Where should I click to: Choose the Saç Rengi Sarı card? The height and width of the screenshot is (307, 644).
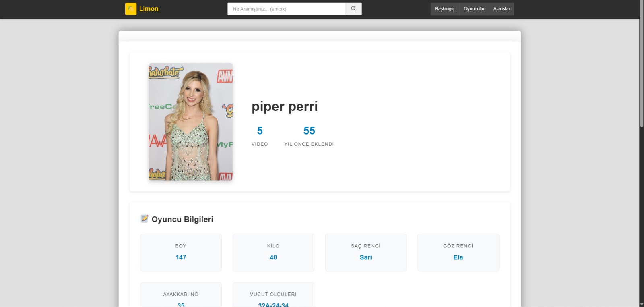365,253
